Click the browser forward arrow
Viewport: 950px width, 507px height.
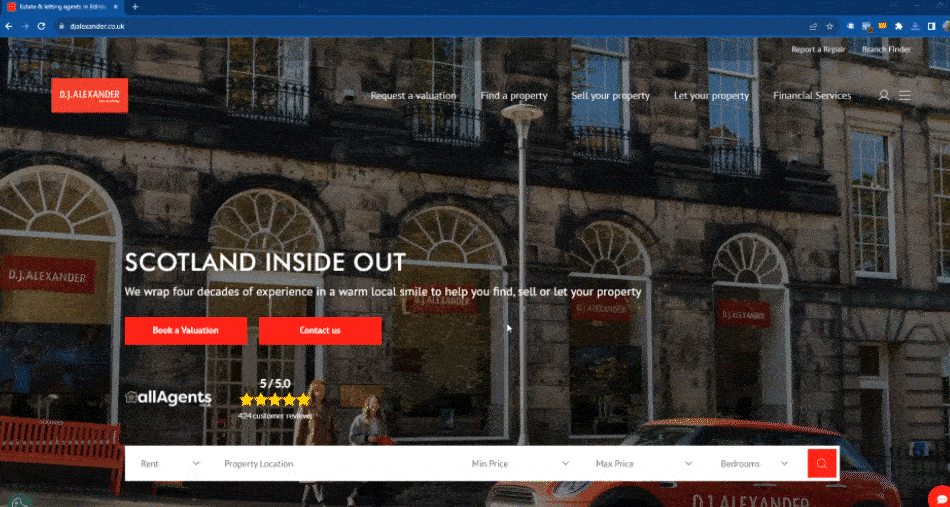(x=25, y=26)
